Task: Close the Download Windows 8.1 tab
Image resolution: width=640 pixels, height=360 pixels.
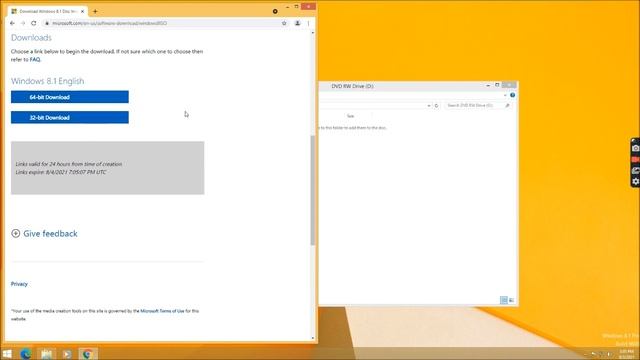Action: click(82, 11)
